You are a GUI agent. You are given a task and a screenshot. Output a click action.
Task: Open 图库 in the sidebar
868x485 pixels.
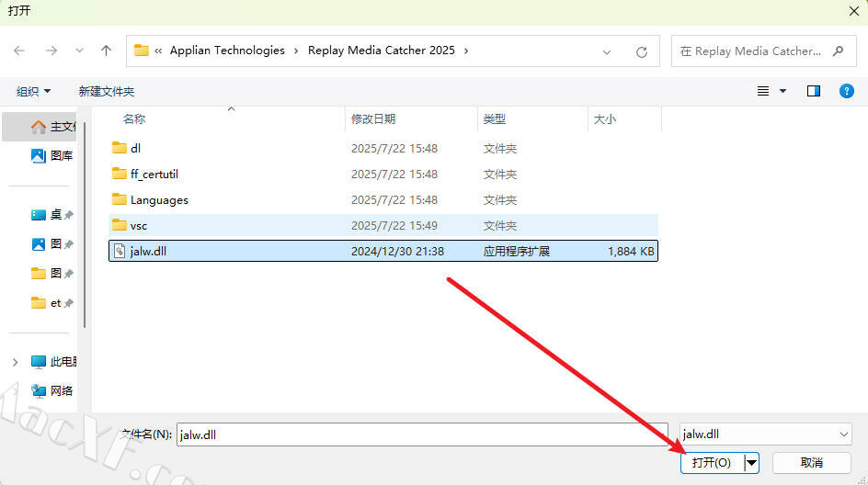click(x=51, y=156)
